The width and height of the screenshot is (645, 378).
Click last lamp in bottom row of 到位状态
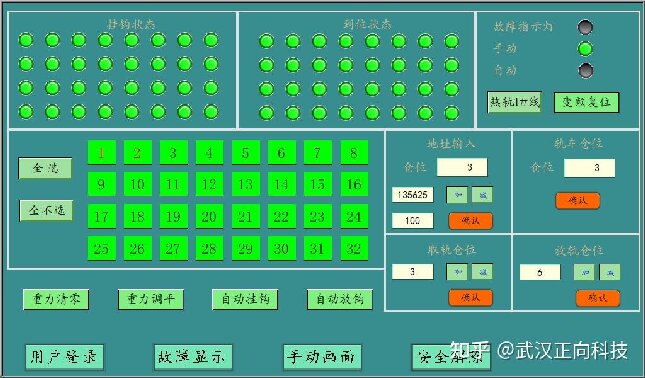[452, 112]
